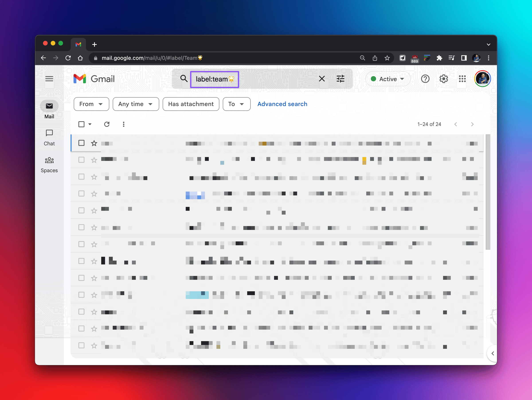Expand the From filter dropdown

pyautogui.click(x=91, y=104)
